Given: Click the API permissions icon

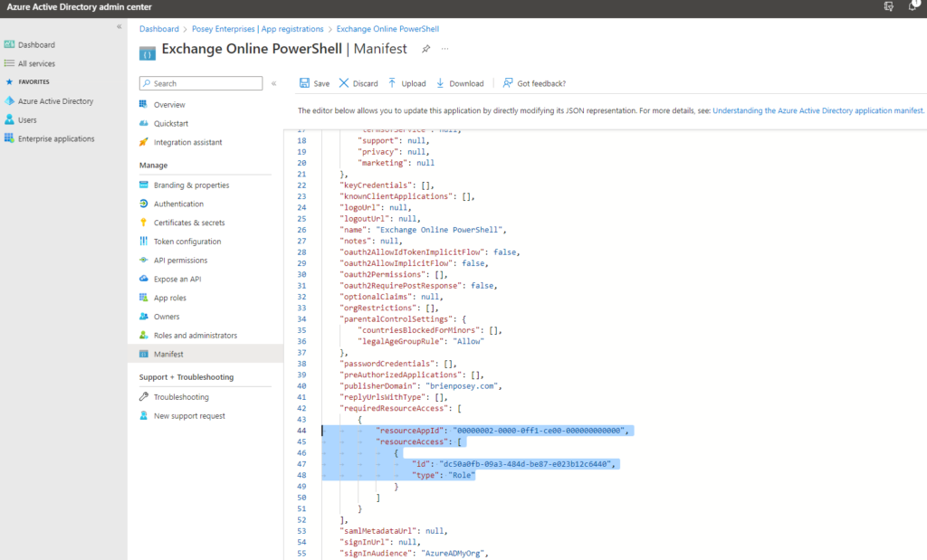Looking at the screenshot, I should tap(143, 260).
